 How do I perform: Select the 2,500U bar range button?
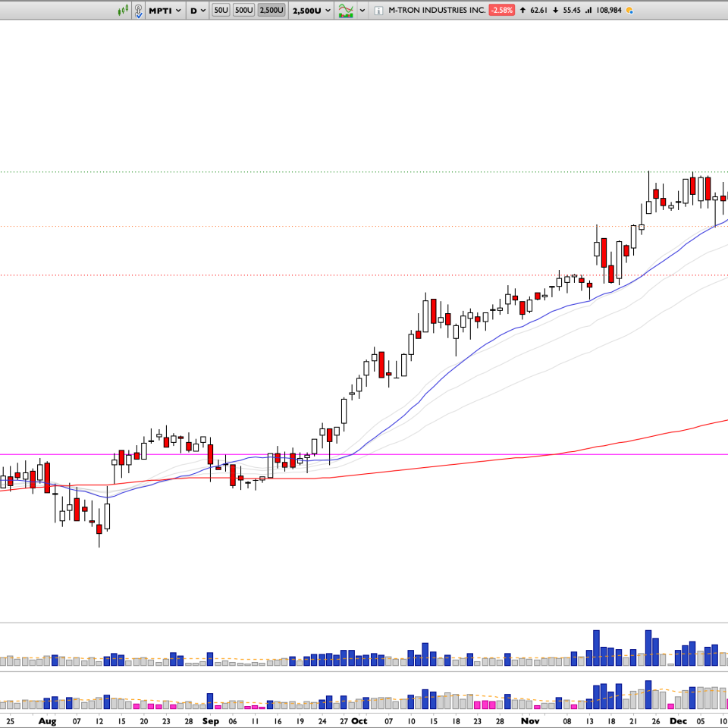pos(271,10)
